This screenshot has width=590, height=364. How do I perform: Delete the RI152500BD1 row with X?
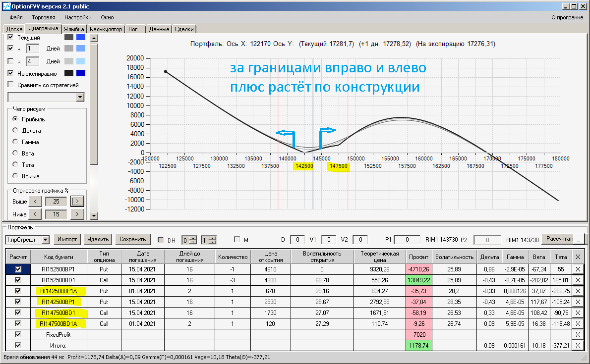pyautogui.click(x=578, y=280)
